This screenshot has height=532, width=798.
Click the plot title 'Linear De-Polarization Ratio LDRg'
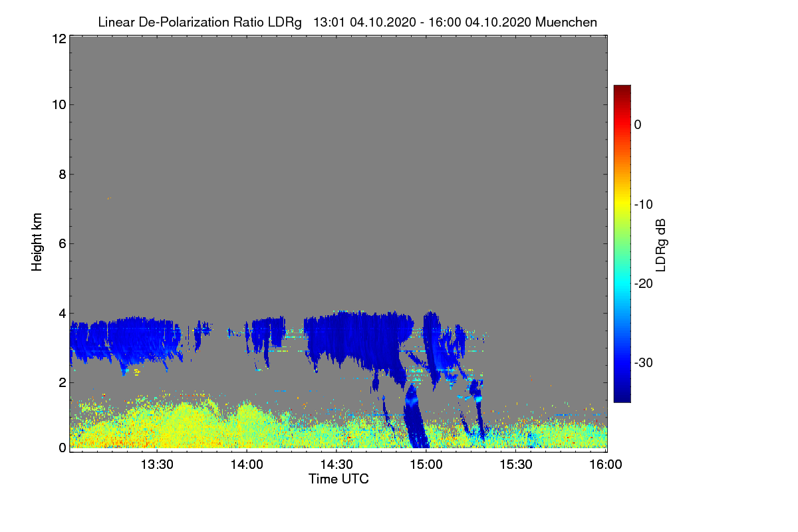(199, 22)
